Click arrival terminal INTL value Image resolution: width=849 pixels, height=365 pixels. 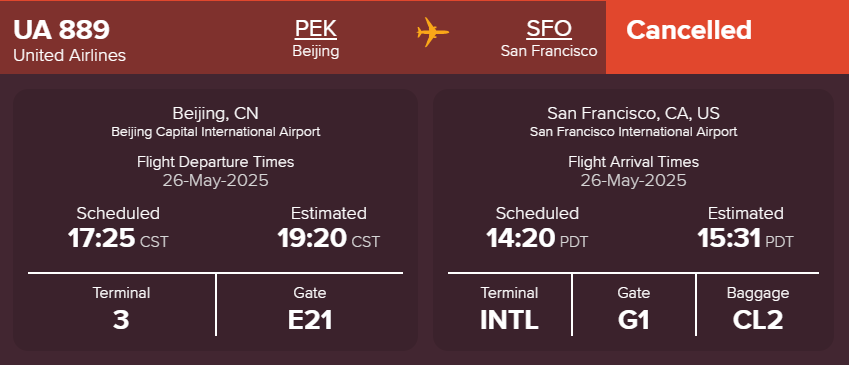[509, 320]
